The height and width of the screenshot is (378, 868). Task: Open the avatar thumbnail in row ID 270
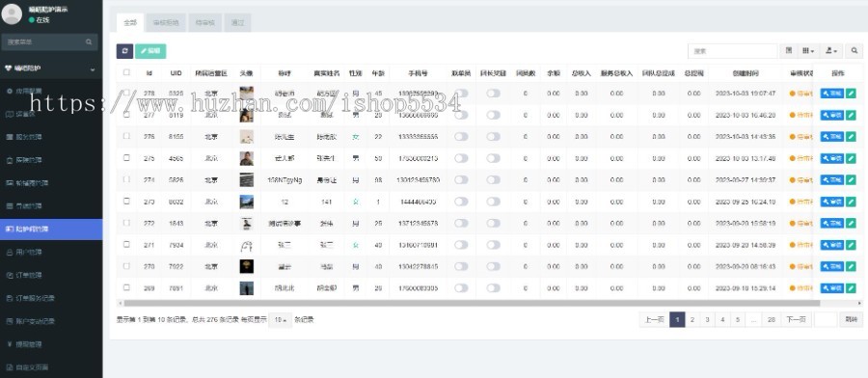click(246, 266)
